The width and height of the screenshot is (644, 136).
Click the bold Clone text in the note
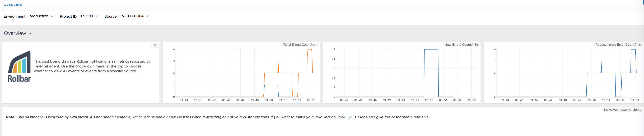pyautogui.click(x=362, y=117)
